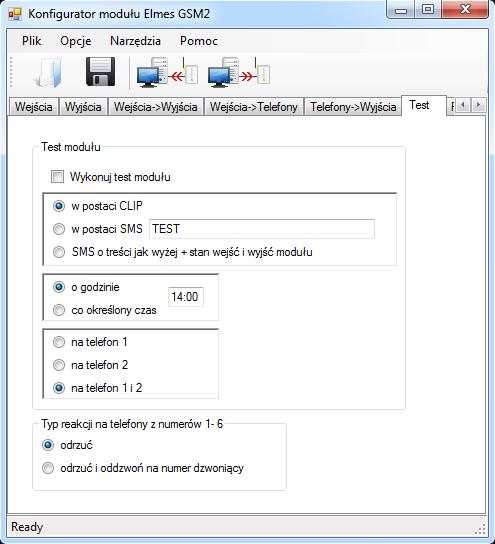Open the Pomoc menu

coord(199,41)
